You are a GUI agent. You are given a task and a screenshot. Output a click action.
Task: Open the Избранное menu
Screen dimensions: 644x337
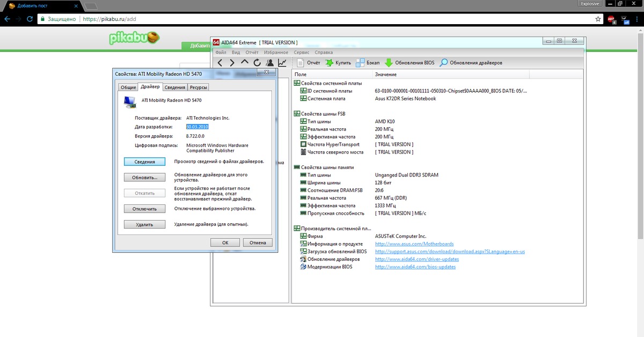tap(277, 53)
